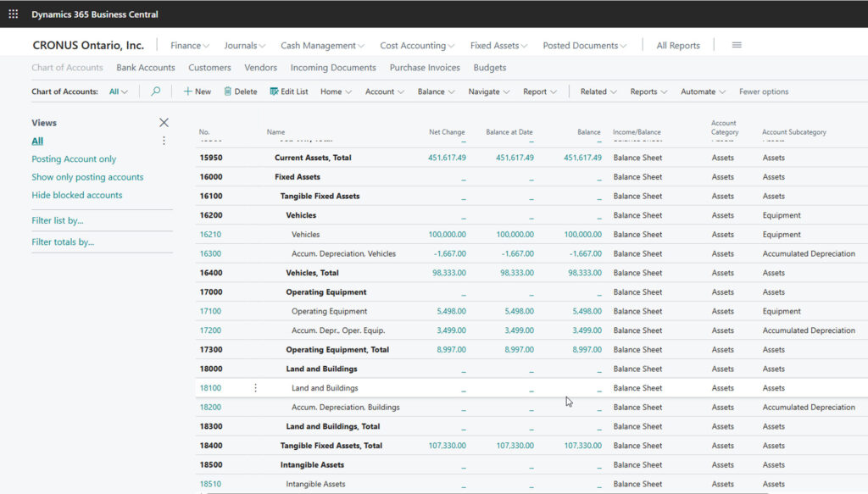Select the All view
Image resolution: width=868 pixels, height=494 pixels.
pos(37,141)
